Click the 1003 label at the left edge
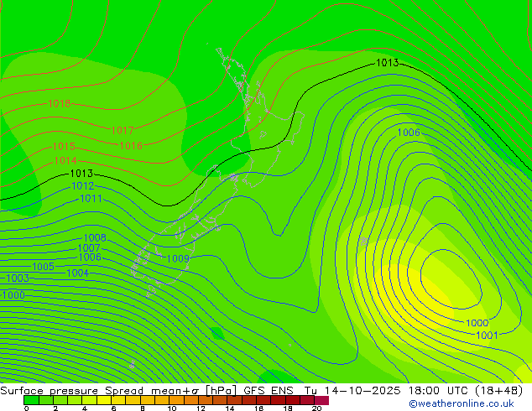 tap(18, 278)
